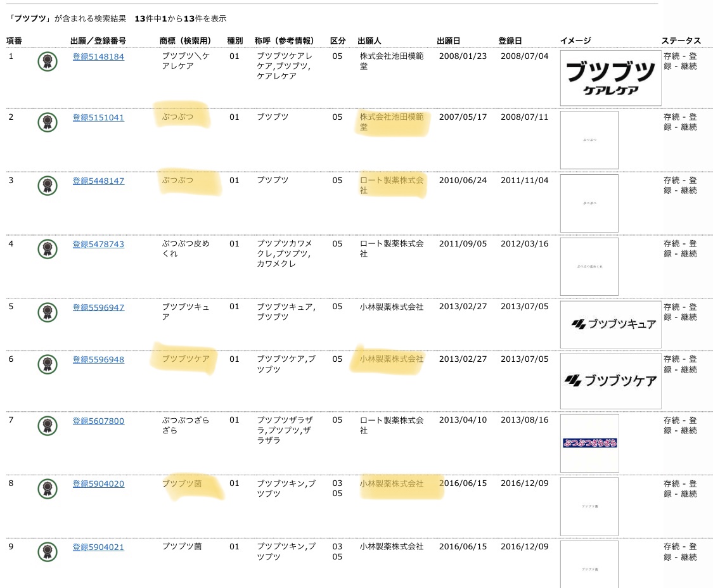Click the 登録日 column header

click(510, 41)
